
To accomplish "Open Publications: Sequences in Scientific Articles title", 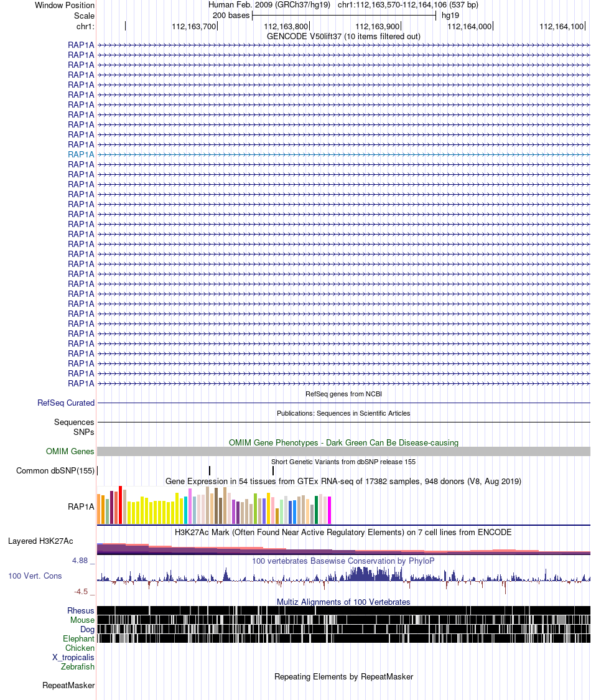I will pyautogui.click(x=343, y=413).
